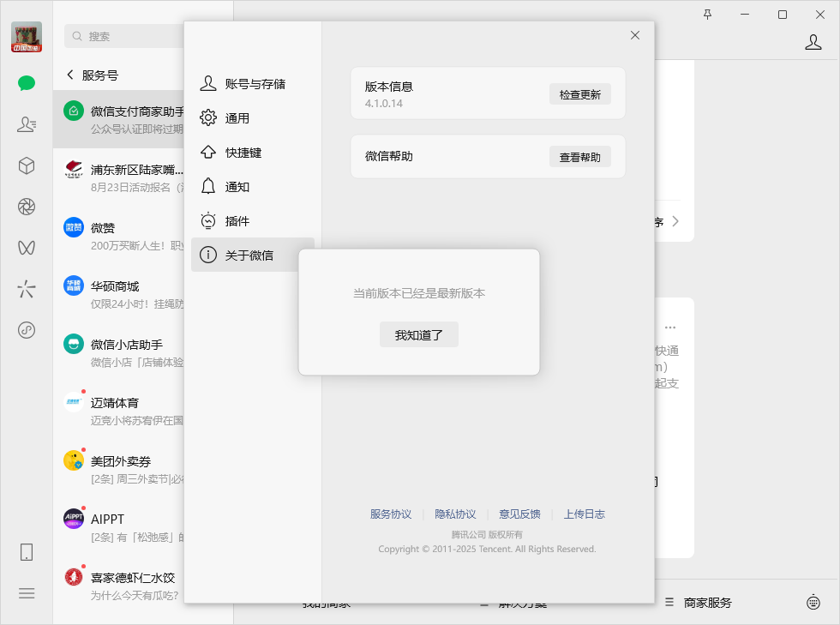Click the right chevron arrow in chat card

click(675, 221)
